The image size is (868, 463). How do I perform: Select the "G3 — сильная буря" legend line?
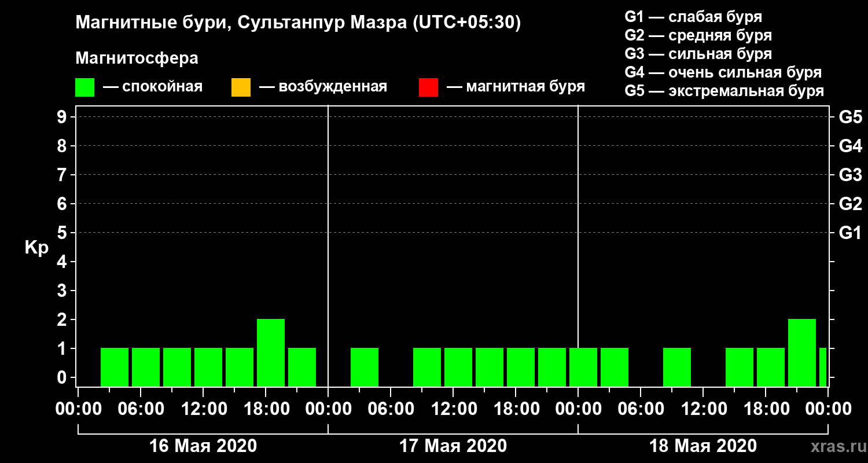click(x=698, y=54)
